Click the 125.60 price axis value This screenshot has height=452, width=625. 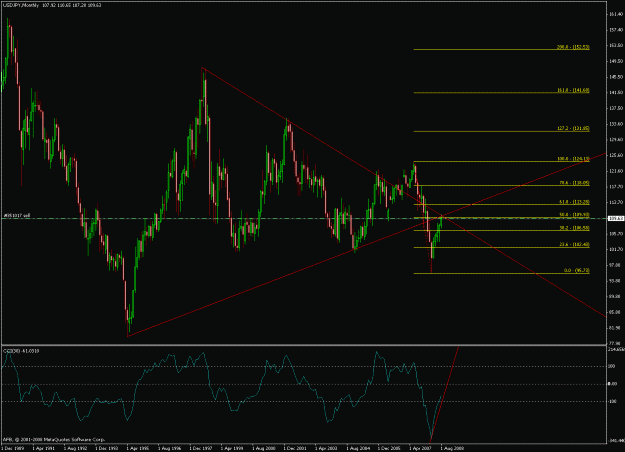(x=616, y=155)
